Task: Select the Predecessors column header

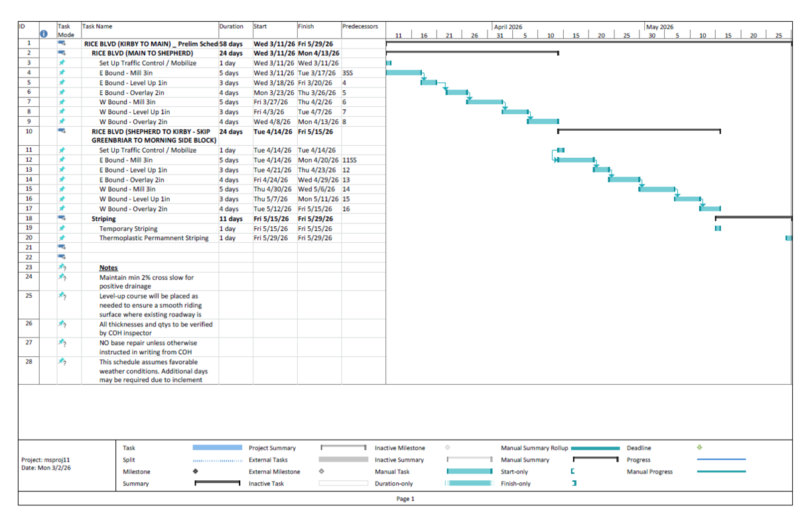Action: (x=360, y=27)
